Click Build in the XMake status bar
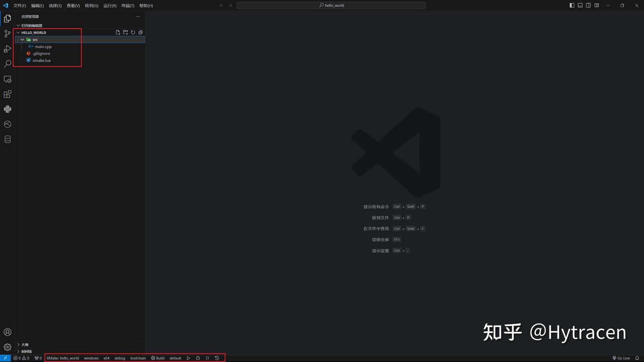This screenshot has height=362, width=644. (158, 358)
